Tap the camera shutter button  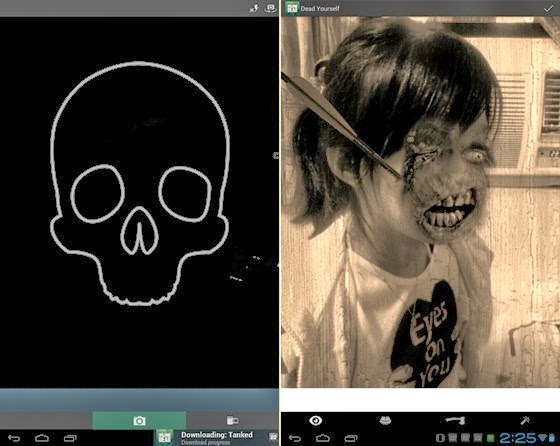click(139, 421)
